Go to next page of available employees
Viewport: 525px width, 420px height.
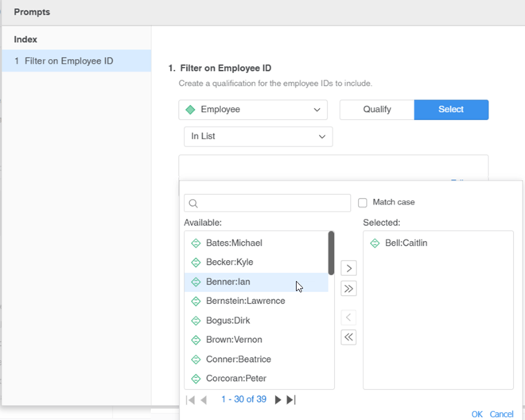[x=278, y=399]
